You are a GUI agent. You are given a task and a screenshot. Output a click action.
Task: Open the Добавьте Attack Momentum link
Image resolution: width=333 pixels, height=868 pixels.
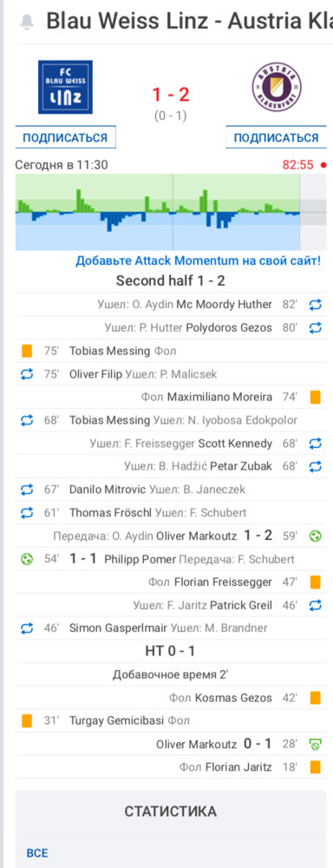[198, 260]
